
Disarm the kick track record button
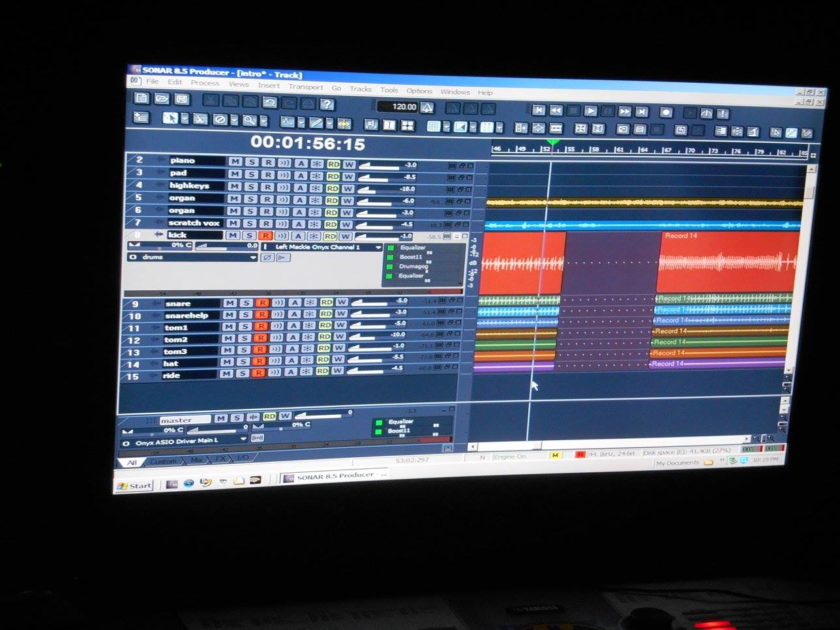coord(265,236)
